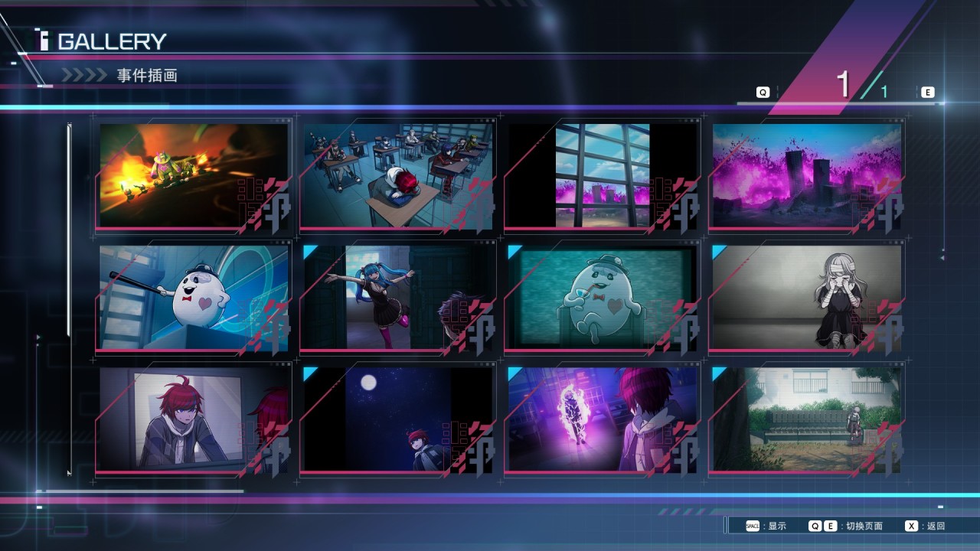The width and height of the screenshot is (980, 551).
Task: Open the fiery explosion illustration thumbnail
Action: pos(194,176)
